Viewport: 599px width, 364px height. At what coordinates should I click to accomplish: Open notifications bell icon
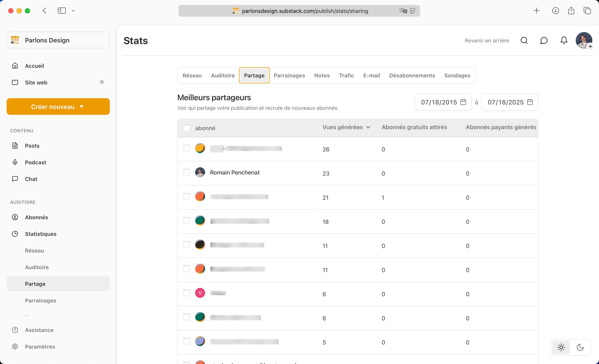click(x=564, y=40)
